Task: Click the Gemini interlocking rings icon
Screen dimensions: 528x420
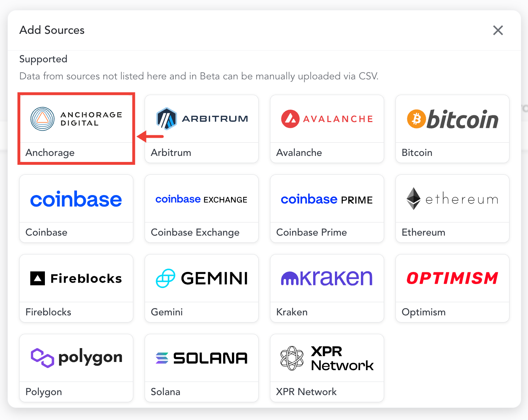Action: pos(165,278)
